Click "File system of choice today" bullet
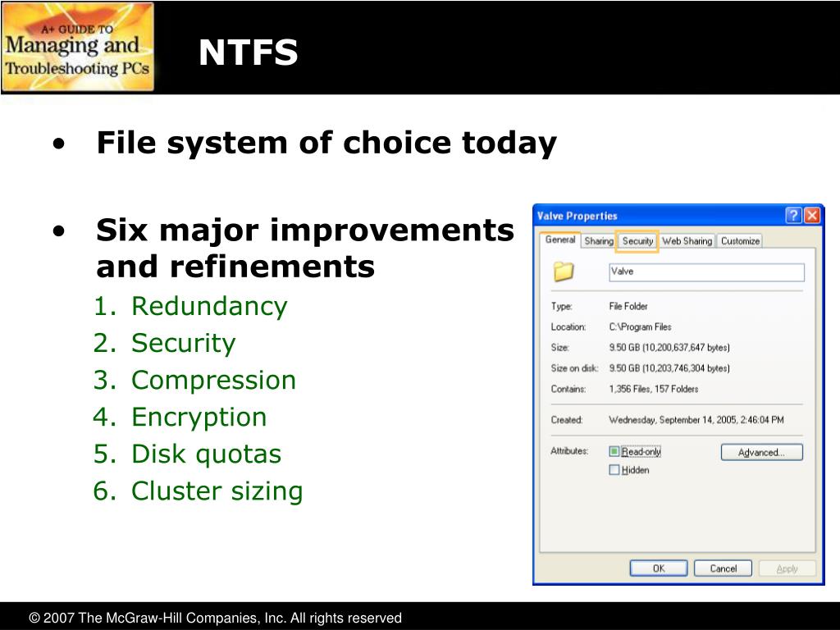 click(x=326, y=143)
